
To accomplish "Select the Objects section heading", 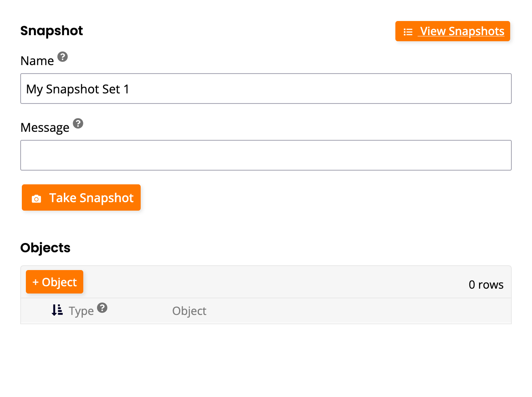I will tap(45, 247).
